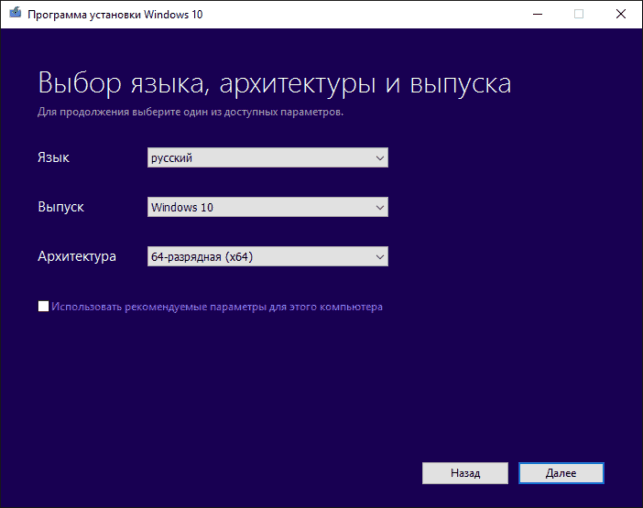The image size is (643, 508).
Task: Click the Windows 10 Setup app icon
Action: click(15, 13)
